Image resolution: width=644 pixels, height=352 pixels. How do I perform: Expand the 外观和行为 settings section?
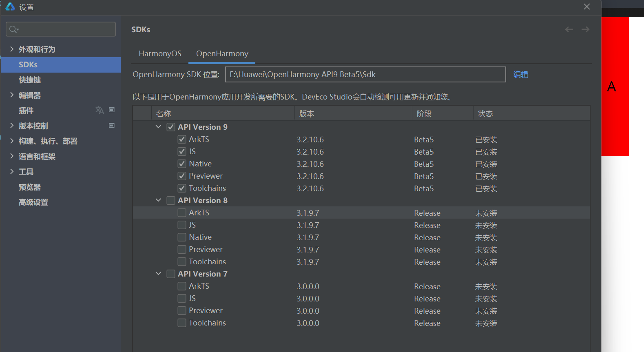coord(12,49)
